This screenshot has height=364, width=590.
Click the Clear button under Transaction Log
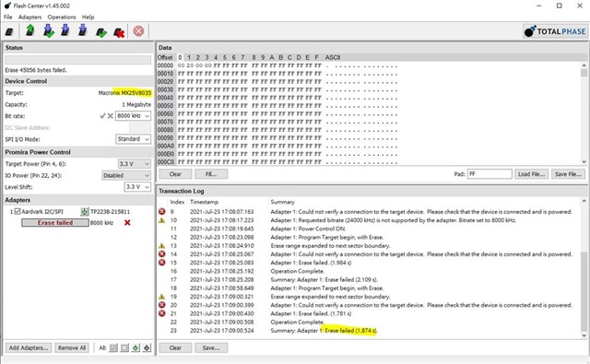[x=175, y=347]
